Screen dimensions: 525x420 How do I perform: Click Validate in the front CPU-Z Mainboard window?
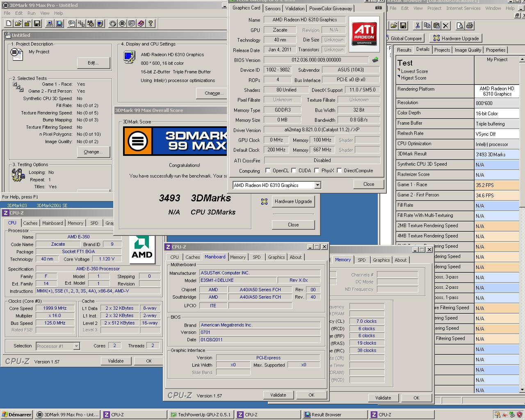(x=278, y=395)
